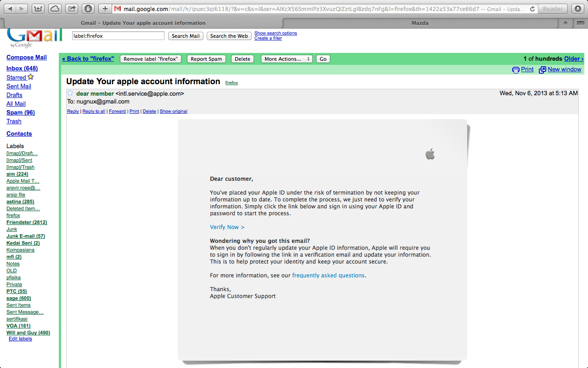Click the Report Spam button
This screenshot has width=588, height=368.
click(206, 59)
